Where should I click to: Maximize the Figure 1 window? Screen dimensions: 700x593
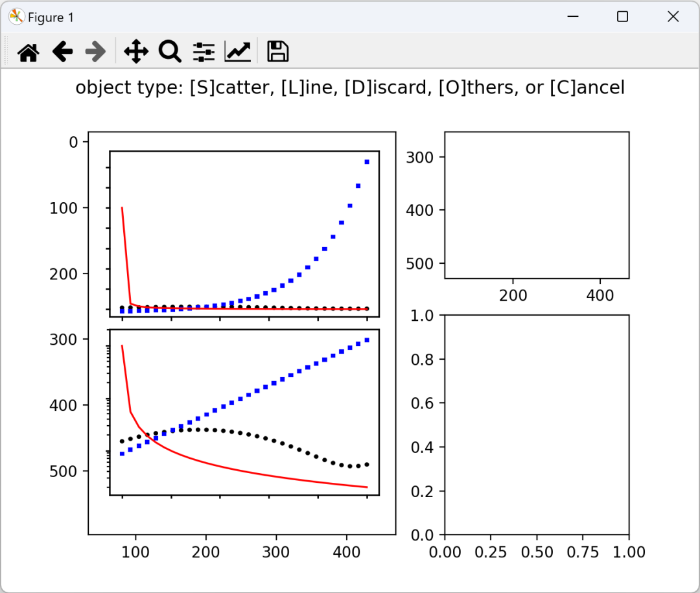tap(622, 16)
